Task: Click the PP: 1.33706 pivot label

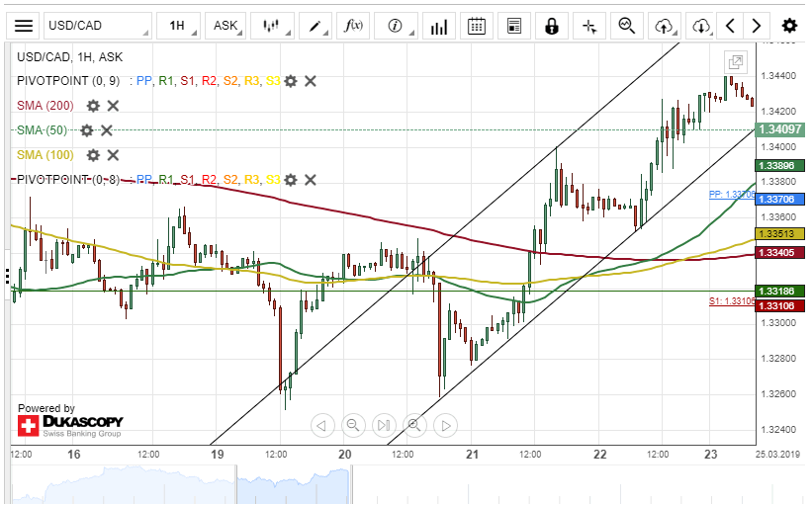Action: [x=732, y=195]
